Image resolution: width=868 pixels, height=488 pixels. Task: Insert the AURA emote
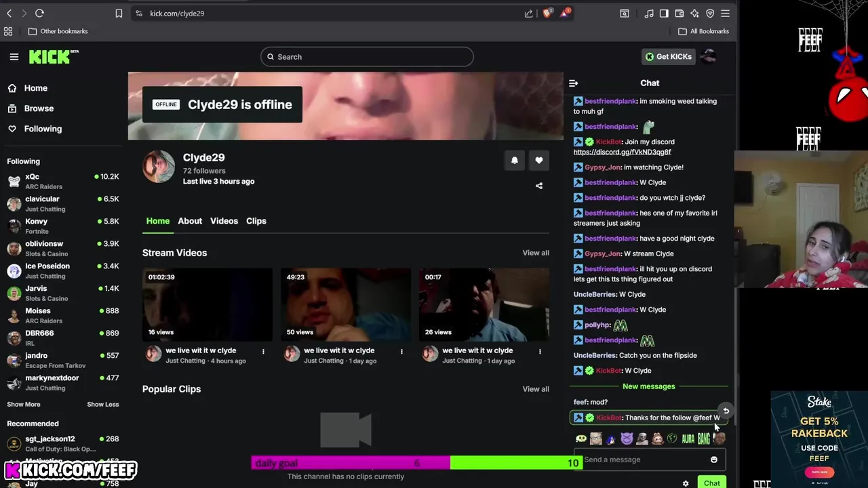[688, 439]
